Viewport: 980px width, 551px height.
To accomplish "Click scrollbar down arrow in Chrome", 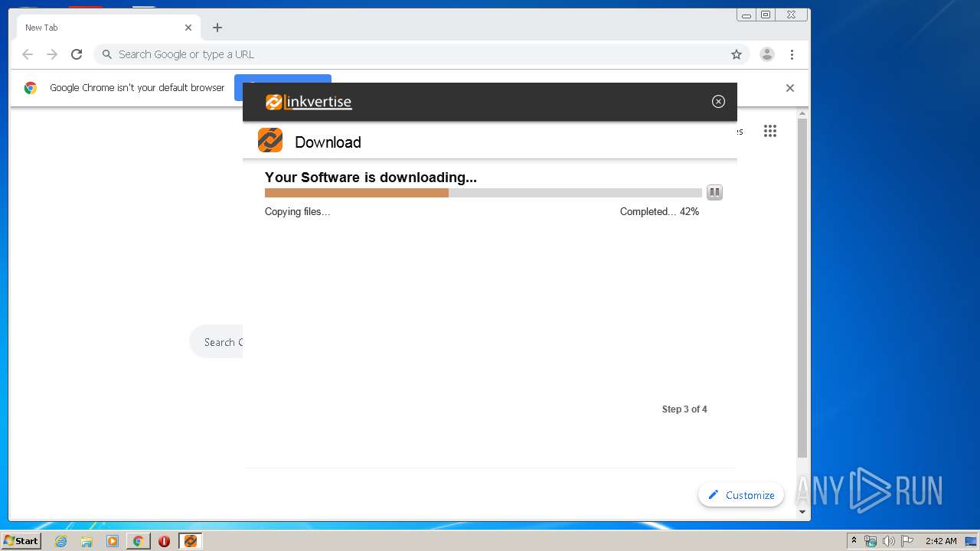I will (x=802, y=512).
